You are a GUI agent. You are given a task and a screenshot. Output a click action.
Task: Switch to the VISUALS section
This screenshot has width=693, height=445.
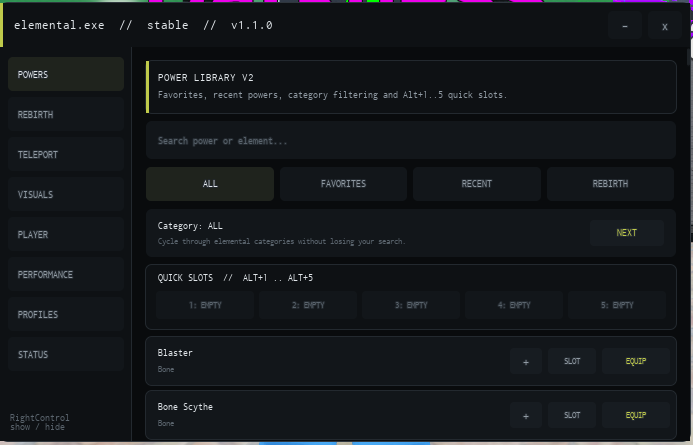[66, 194]
